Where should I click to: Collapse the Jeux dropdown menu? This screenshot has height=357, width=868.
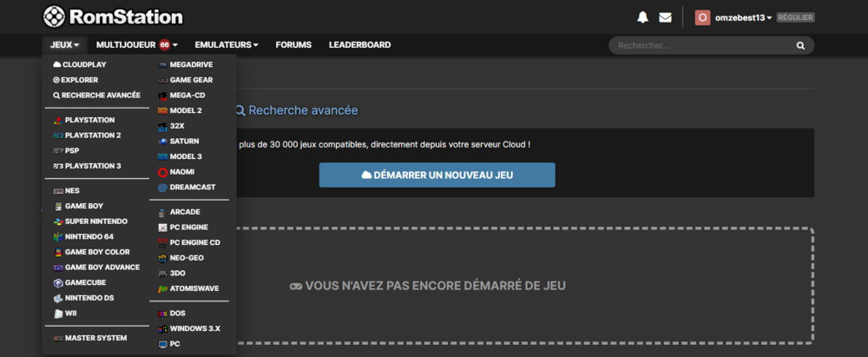pyautogui.click(x=64, y=45)
